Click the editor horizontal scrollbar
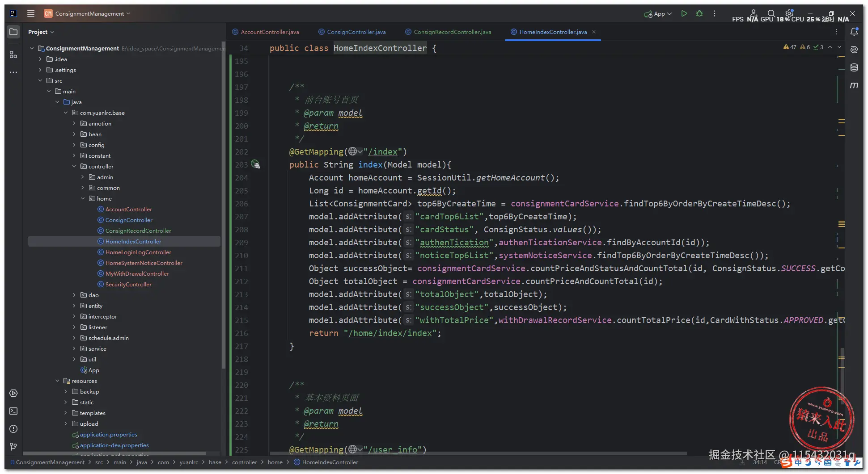The image size is (868, 474). [x=478, y=453]
